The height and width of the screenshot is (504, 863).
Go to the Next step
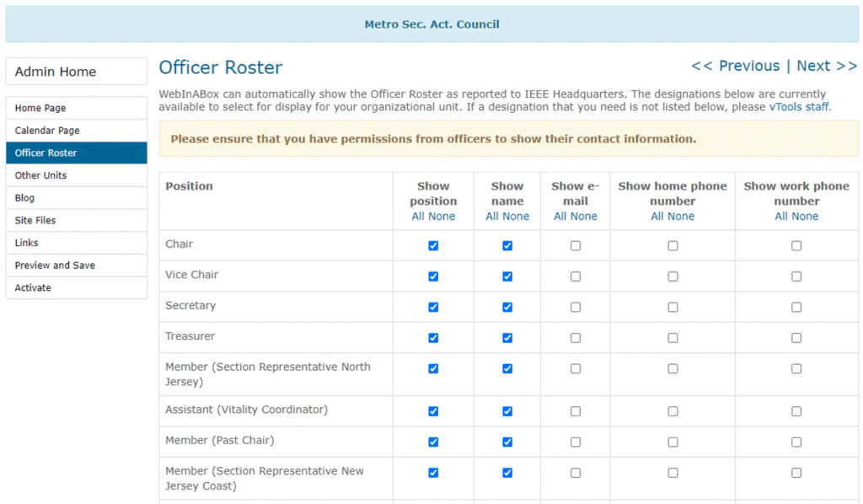point(827,66)
